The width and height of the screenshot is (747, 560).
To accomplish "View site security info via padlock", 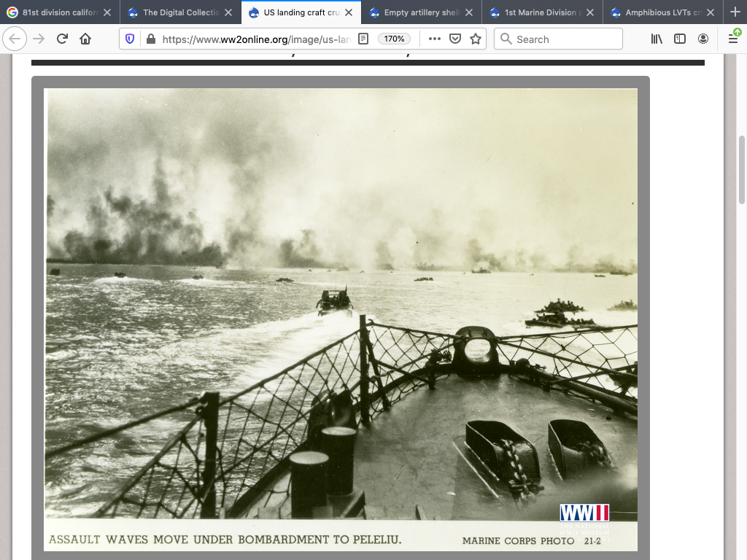I will point(150,39).
